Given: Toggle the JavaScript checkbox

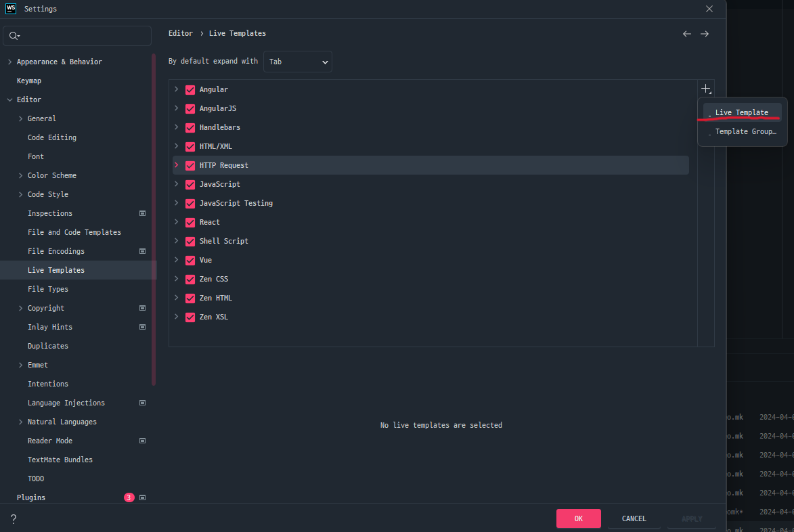Looking at the screenshot, I should tap(190, 184).
